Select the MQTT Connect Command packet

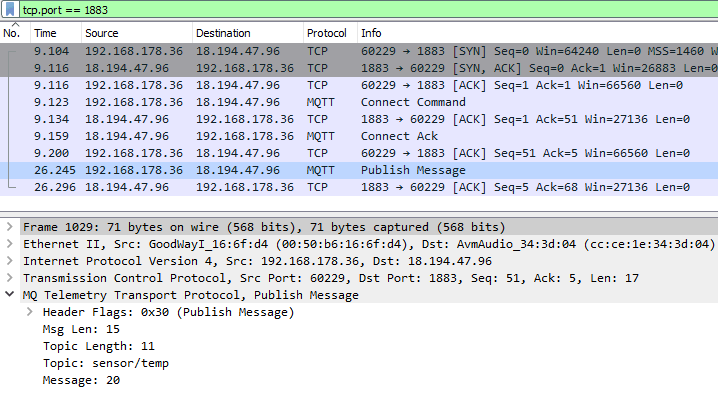coord(359,102)
